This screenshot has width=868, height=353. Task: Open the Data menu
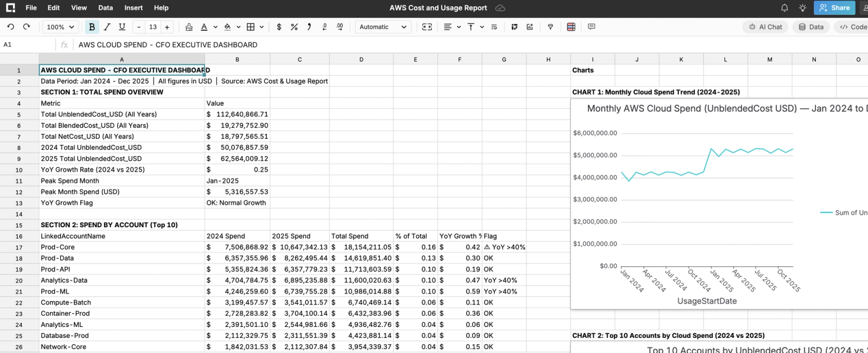tap(106, 8)
